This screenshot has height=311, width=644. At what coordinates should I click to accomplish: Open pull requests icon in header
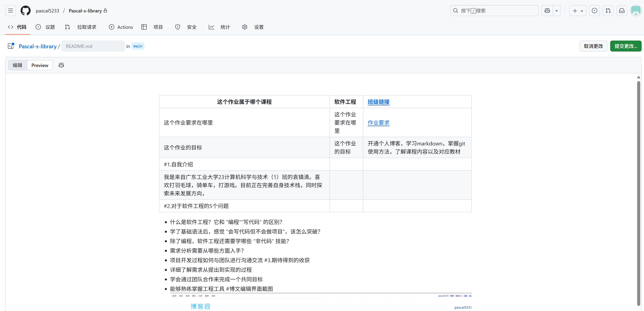point(608,11)
